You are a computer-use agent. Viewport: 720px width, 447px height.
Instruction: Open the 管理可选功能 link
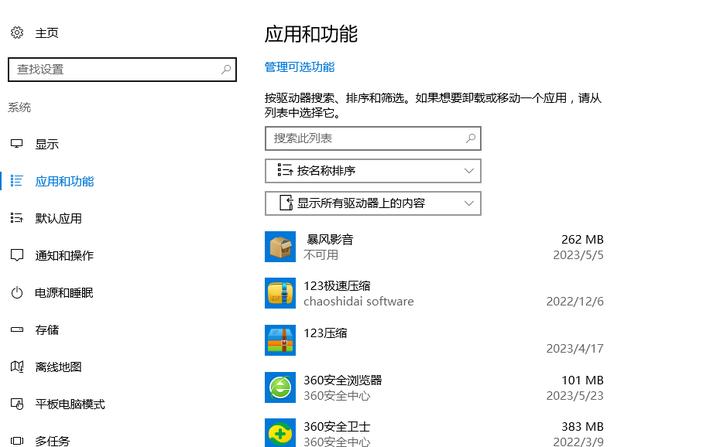(299, 67)
